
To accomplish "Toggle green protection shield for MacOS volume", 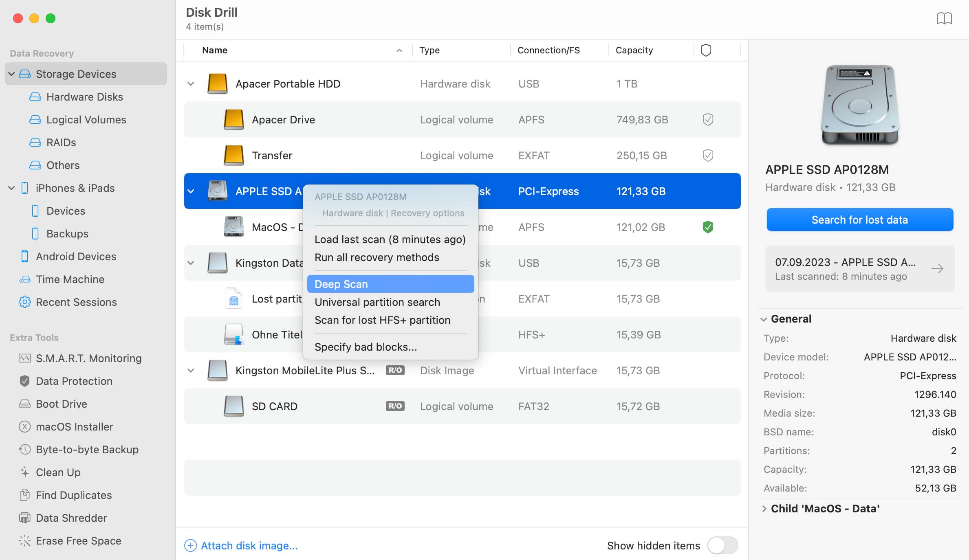I will (708, 227).
